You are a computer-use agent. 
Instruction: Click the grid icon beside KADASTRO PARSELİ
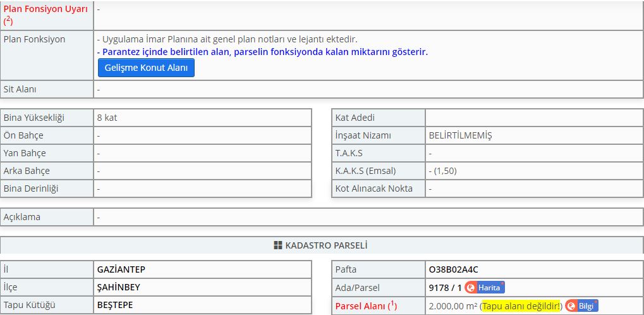(x=277, y=245)
